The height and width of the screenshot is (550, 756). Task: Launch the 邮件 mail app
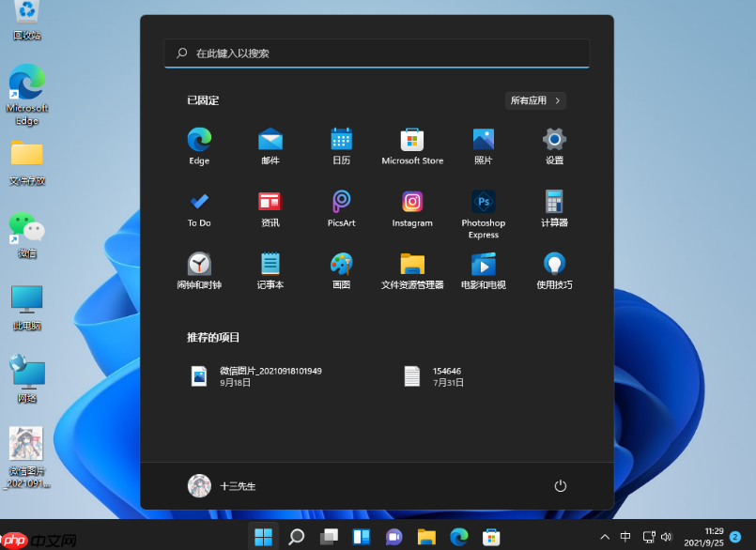click(270, 146)
